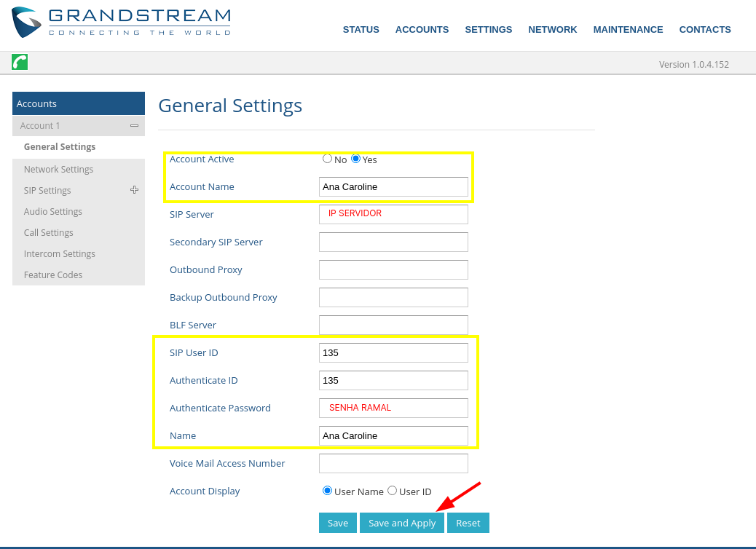Choose User Name for Account Display
Viewport: 756px width, 549px height.
coord(328,491)
